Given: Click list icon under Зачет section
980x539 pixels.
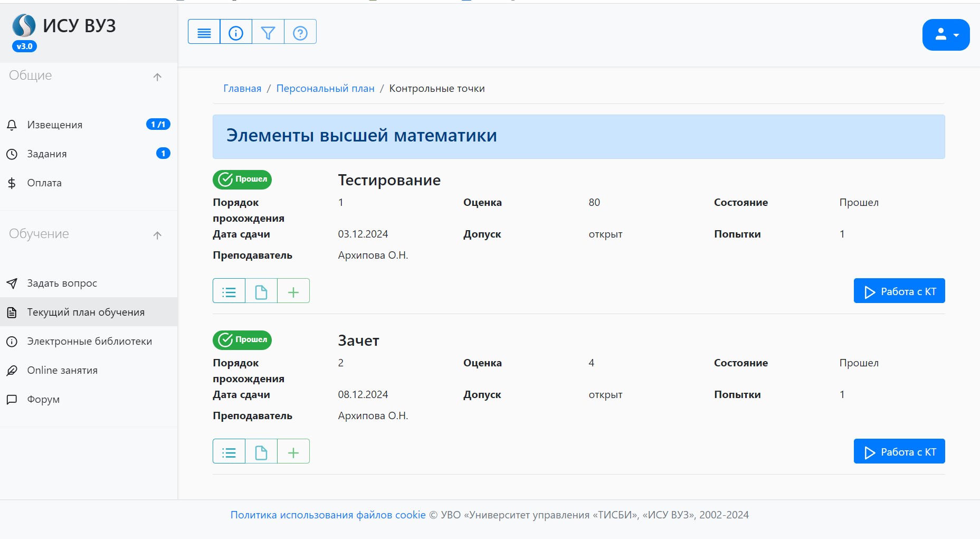Looking at the screenshot, I should [229, 451].
